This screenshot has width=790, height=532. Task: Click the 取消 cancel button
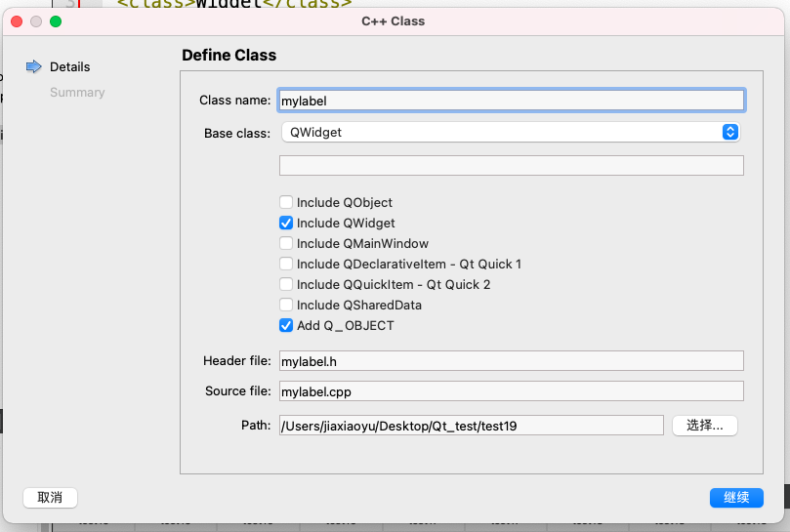[50, 498]
